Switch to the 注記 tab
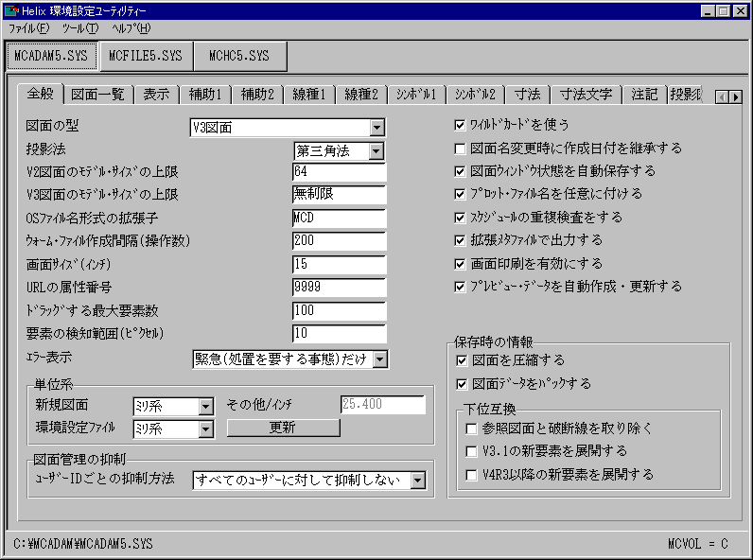Viewport: 753px width, 560px height. (644, 95)
